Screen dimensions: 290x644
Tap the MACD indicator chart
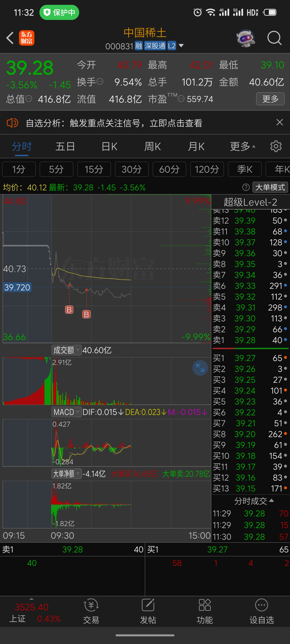pos(107,443)
